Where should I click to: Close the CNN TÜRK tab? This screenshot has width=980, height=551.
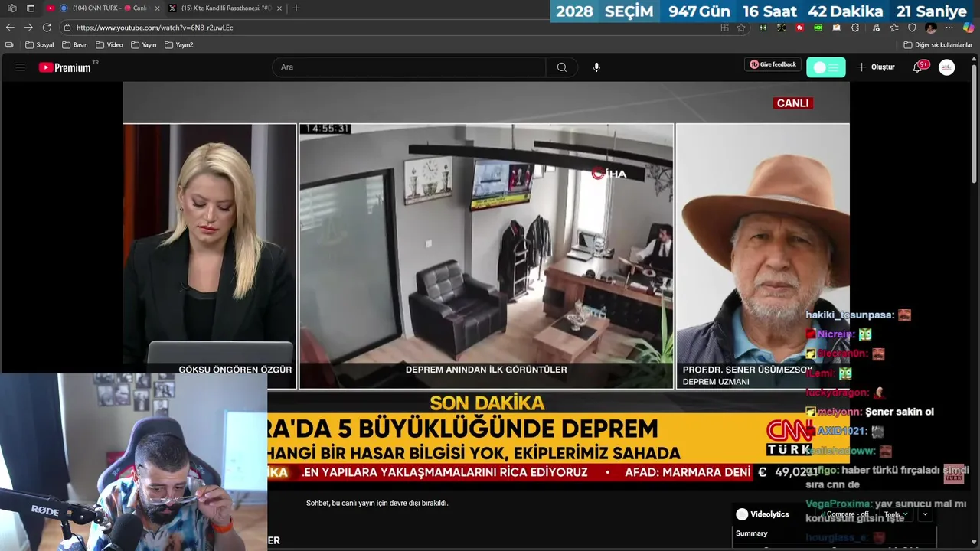coord(157,8)
